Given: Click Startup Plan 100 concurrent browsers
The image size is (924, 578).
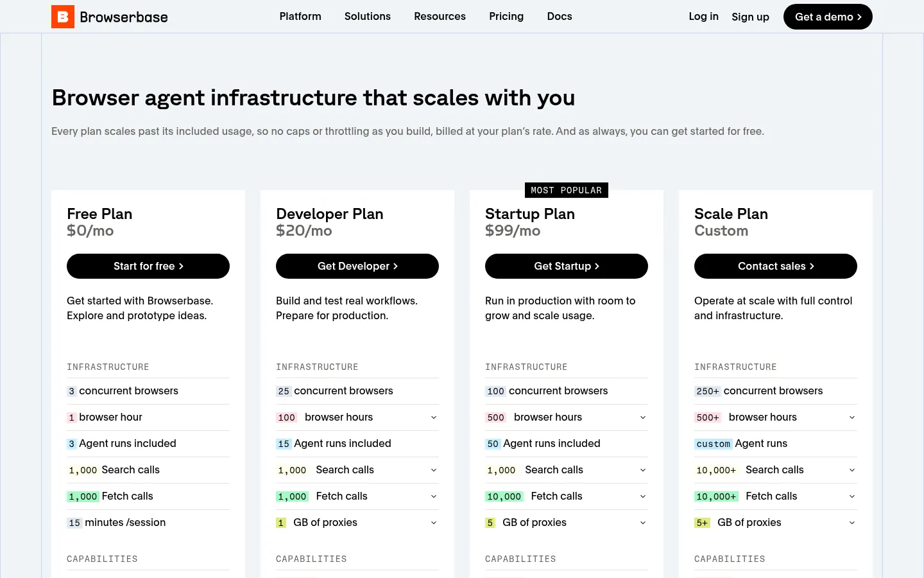Looking at the screenshot, I should (x=547, y=391).
